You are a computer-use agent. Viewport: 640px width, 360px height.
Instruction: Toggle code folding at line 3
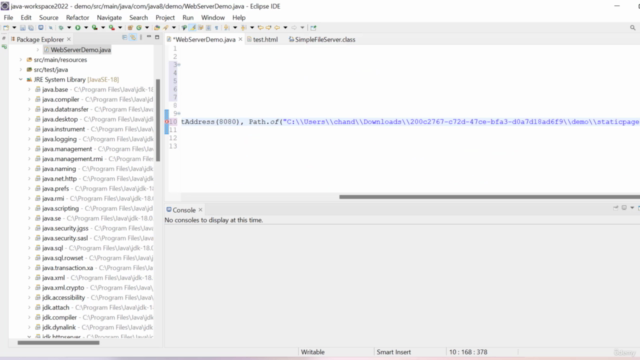point(179,64)
